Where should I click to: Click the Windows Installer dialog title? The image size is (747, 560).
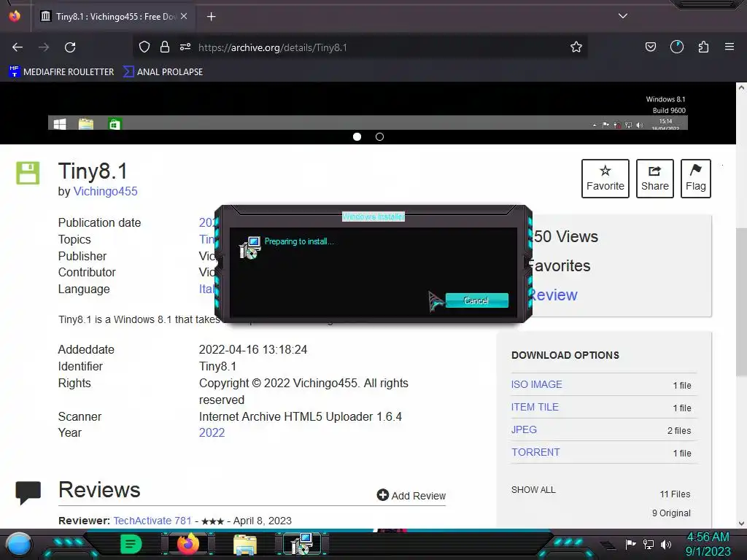point(373,217)
